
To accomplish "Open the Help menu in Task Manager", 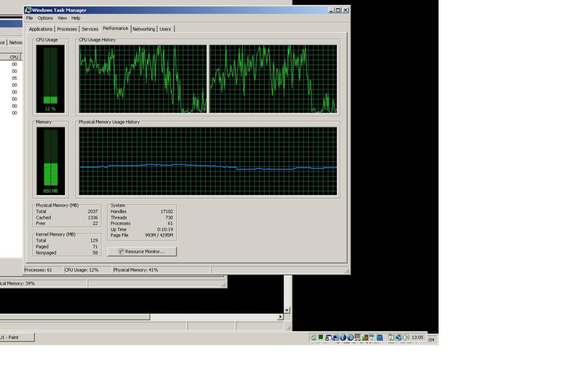I will pyautogui.click(x=76, y=18).
